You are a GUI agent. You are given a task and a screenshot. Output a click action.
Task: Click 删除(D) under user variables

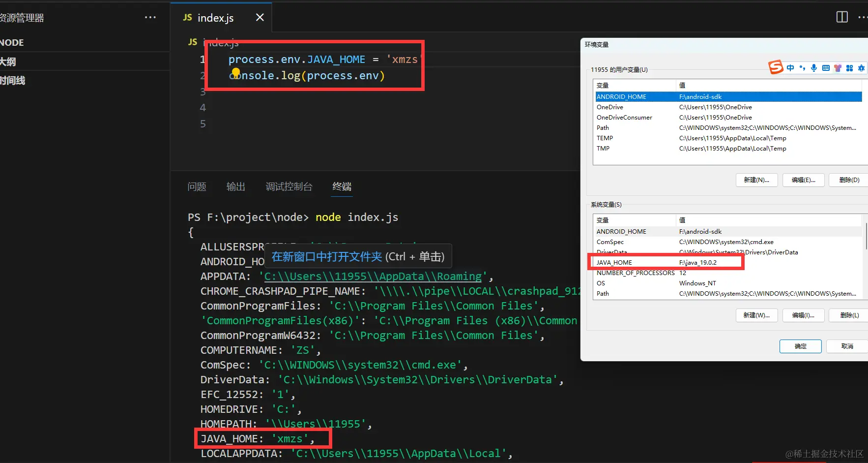[x=849, y=180]
